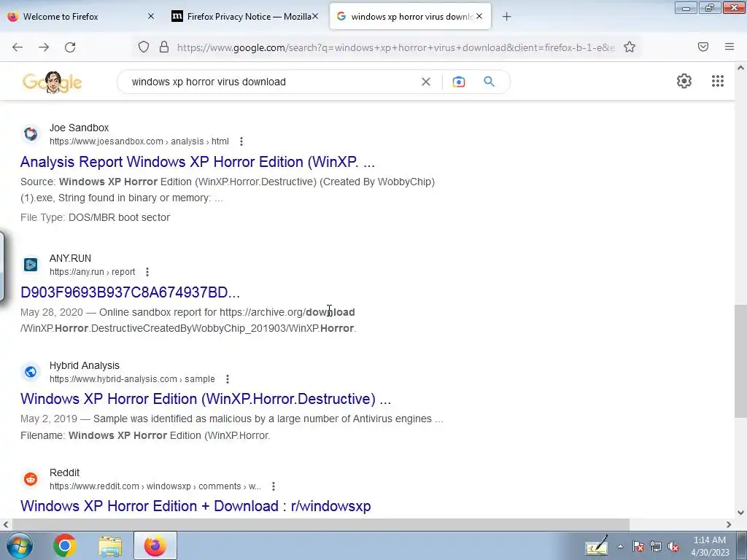Viewport: 747px width, 560px height.
Task: Open Action Center flag icon
Action: [x=638, y=546]
